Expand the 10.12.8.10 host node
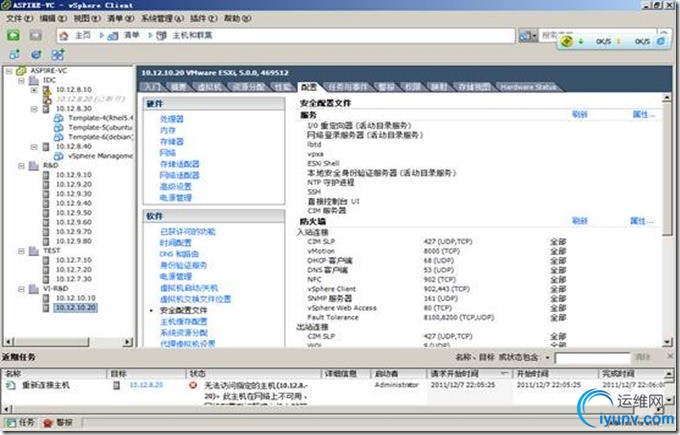The image size is (680, 435). coord(34,90)
